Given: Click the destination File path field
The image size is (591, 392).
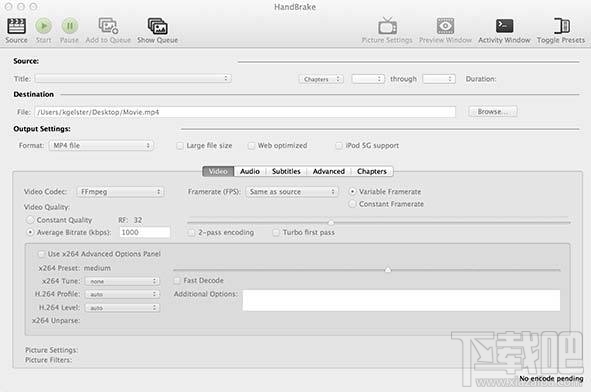Looking at the screenshot, I should [x=245, y=112].
